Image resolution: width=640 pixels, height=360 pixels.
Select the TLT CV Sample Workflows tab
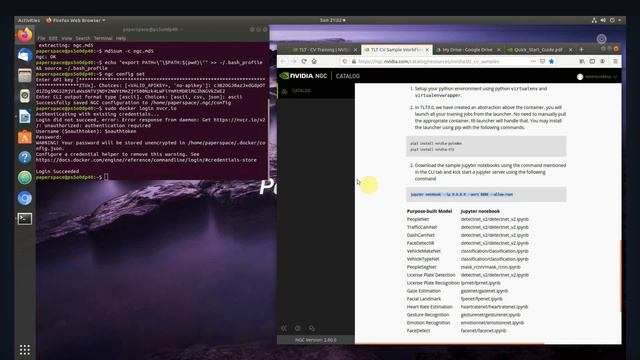coord(396,49)
